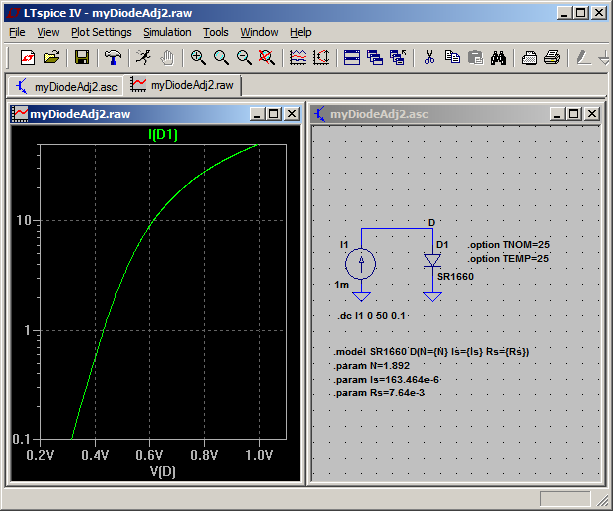The width and height of the screenshot is (613, 511).
Task: Open the View menu
Action: click(48, 32)
